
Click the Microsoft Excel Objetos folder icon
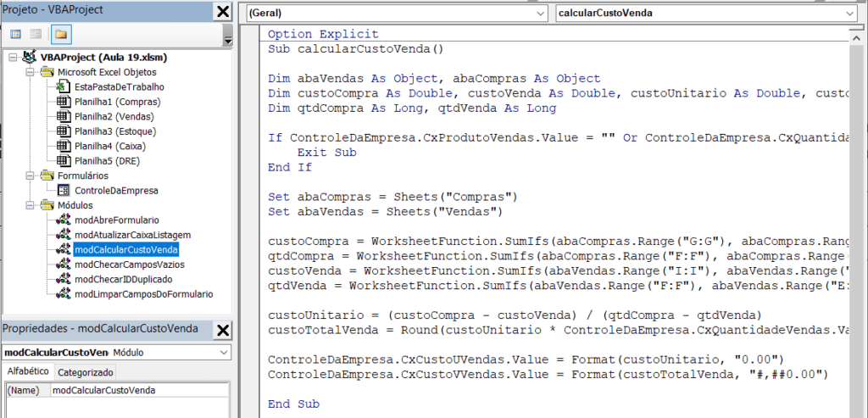[x=47, y=72]
